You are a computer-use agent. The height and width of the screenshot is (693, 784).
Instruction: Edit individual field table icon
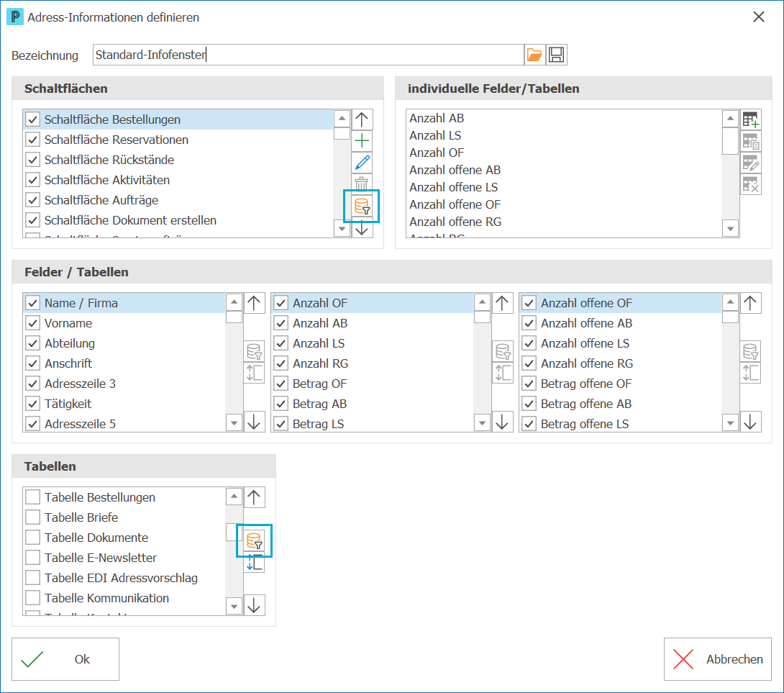(x=750, y=163)
